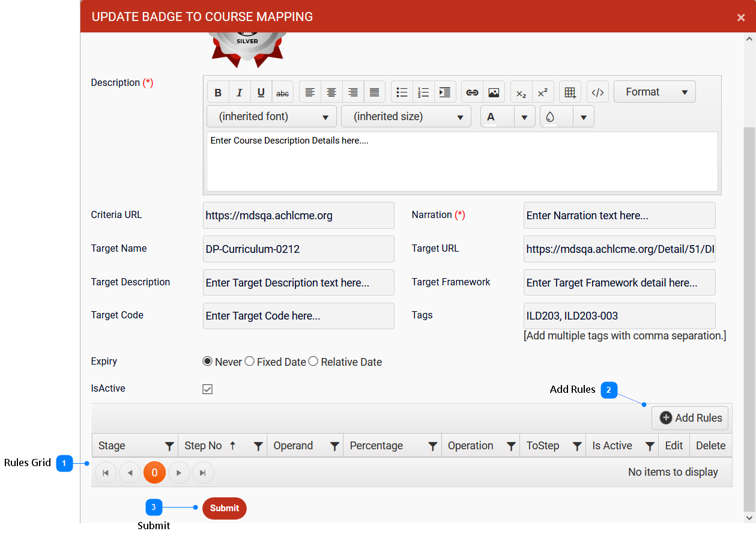Apply the current font color (A)
756x534 pixels.
tap(497, 117)
